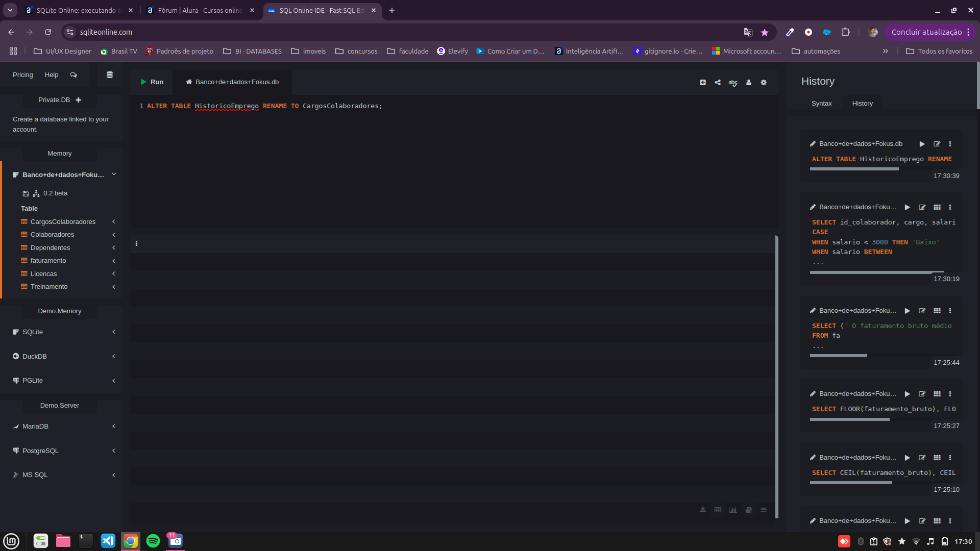Open Visual Studio Code from the taskbar
Viewport: 980px width, 551px height.
tap(108, 541)
